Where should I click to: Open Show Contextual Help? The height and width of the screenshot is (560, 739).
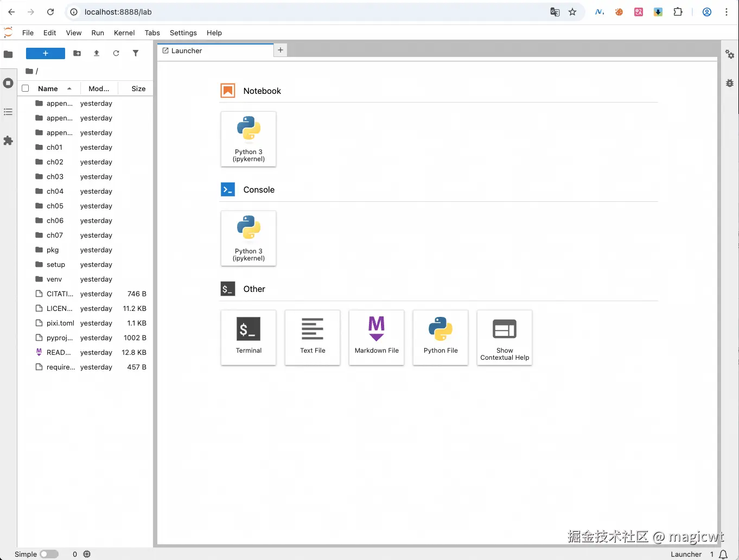[504, 338]
